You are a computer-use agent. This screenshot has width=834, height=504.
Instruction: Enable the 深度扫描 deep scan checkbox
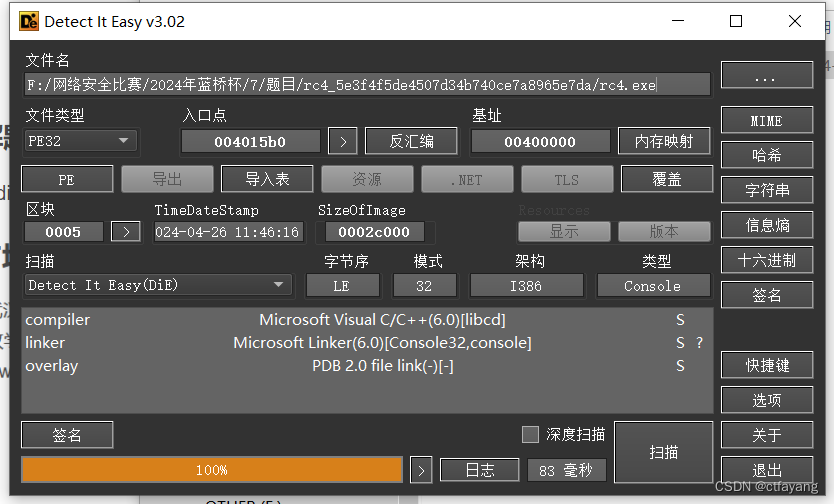click(x=530, y=435)
